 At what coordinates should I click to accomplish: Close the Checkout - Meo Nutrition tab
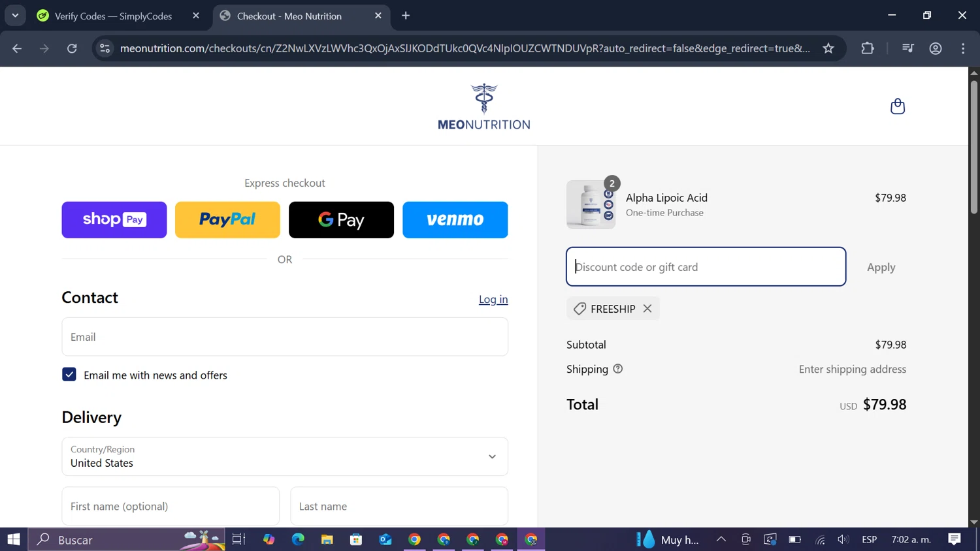378,16
